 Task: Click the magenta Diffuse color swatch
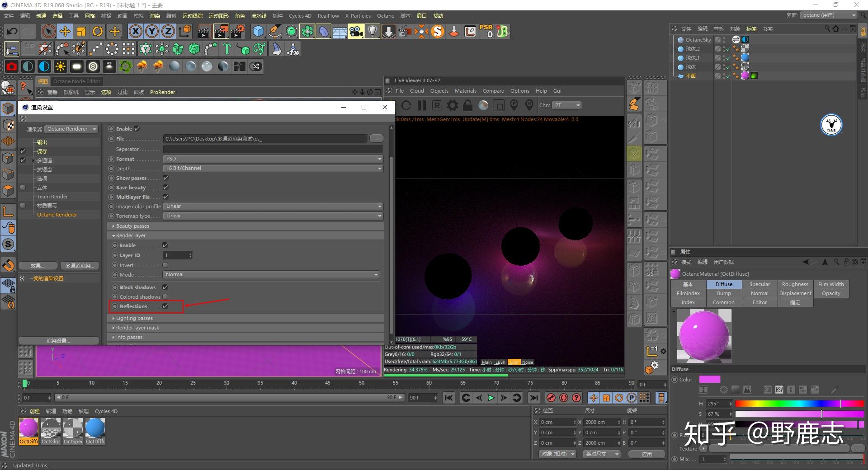click(x=709, y=380)
